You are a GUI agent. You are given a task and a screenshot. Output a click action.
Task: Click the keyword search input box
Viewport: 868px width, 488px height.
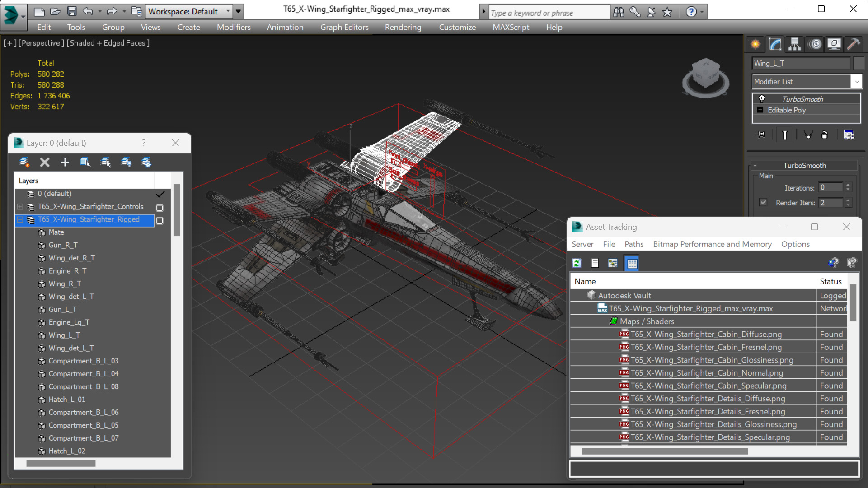tap(549, 13)
